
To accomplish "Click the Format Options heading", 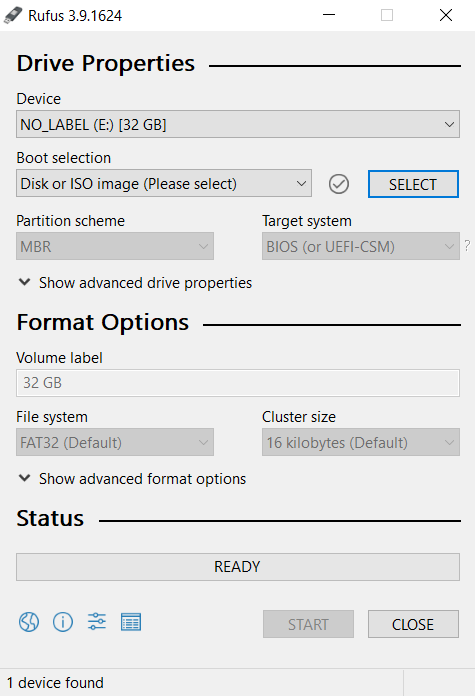I will [x=103, y=322].
